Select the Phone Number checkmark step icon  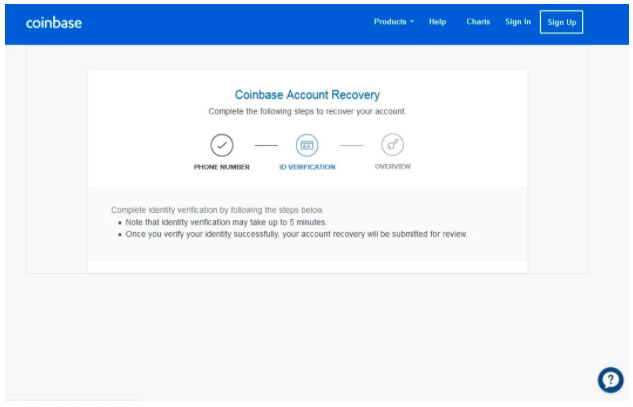coord(222,145)
